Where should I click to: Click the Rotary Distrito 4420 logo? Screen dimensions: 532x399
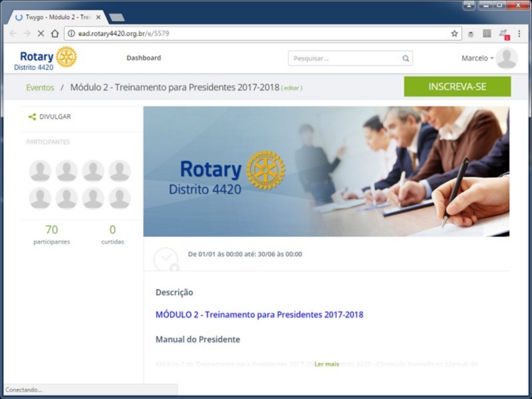click(46, 59)
